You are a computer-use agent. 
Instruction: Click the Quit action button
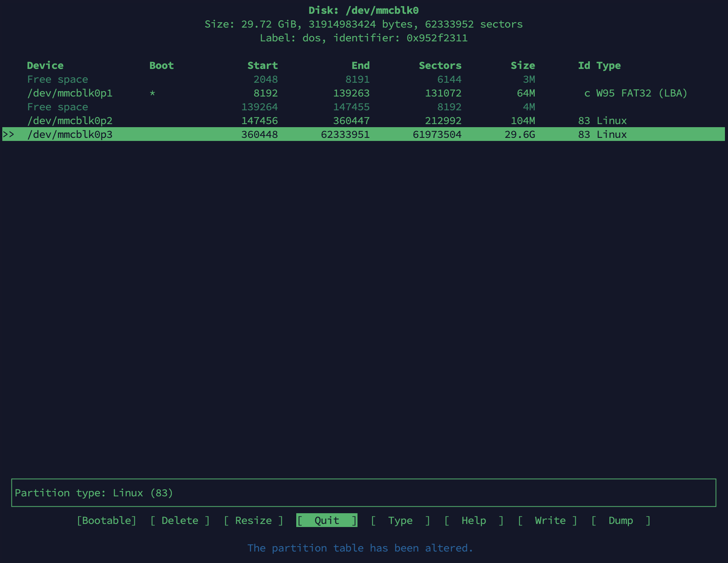[x=326, y=520]
